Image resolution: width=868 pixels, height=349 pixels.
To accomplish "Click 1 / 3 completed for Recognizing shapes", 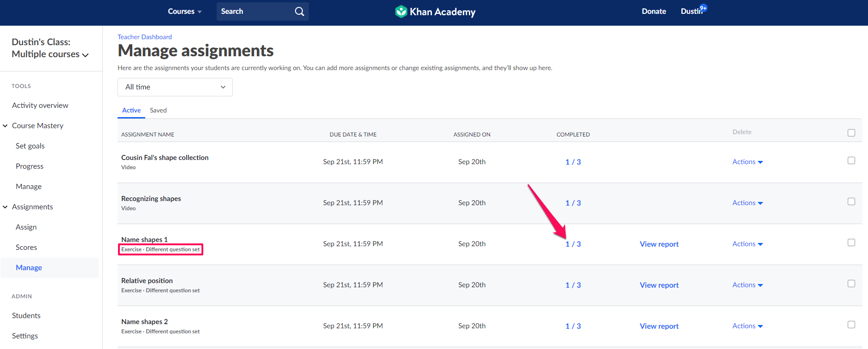I will tap(573, 203).
